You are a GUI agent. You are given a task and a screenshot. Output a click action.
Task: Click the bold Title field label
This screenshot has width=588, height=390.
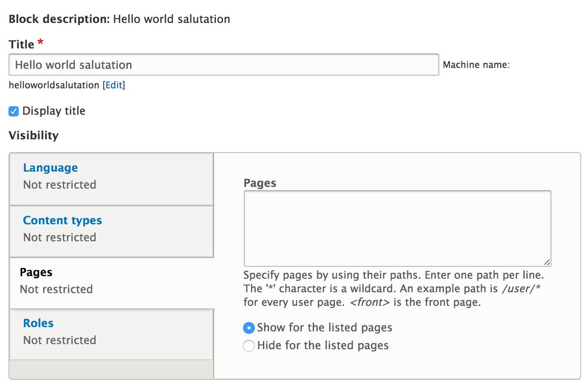coord(21,45)
